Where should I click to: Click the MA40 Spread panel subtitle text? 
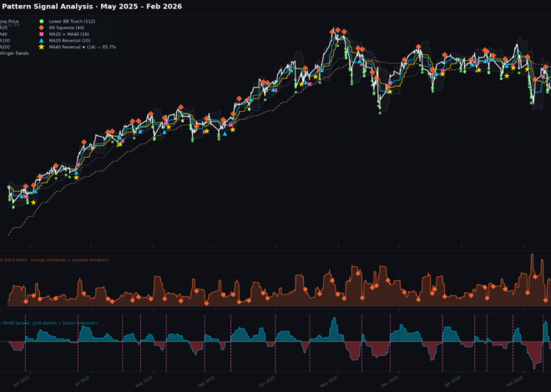48,323
